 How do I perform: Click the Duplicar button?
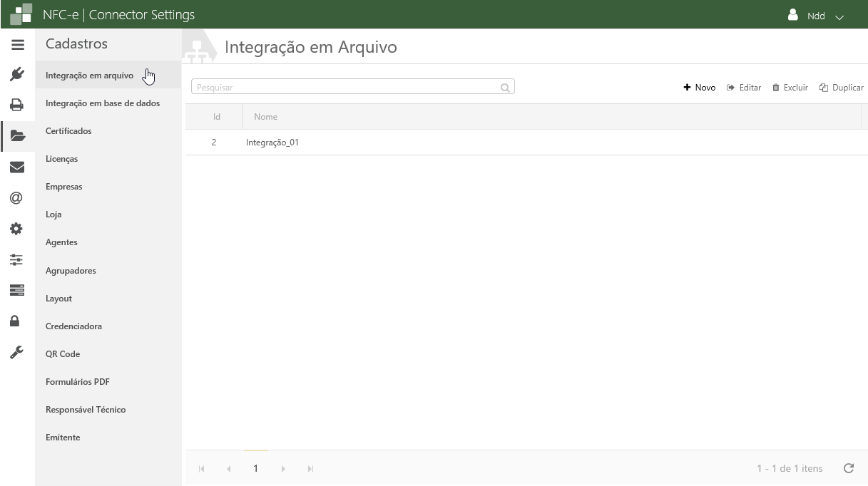click(x=842, y=88)
